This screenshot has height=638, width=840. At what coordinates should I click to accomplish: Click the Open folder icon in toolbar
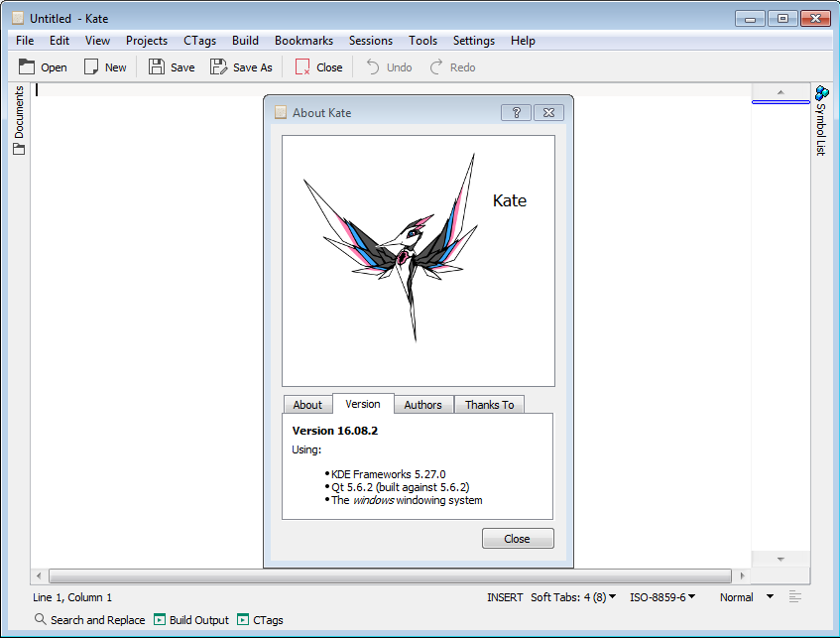coord(28,67)
